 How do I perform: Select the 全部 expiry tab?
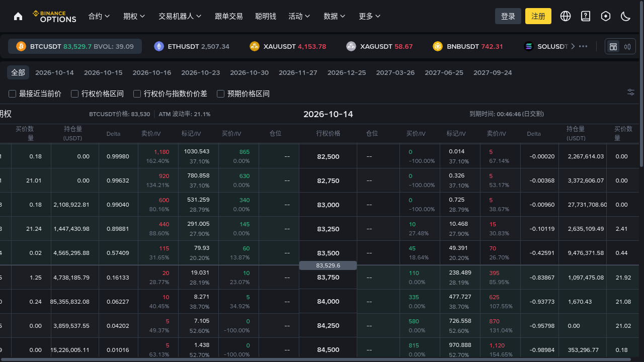pos(18,72)
